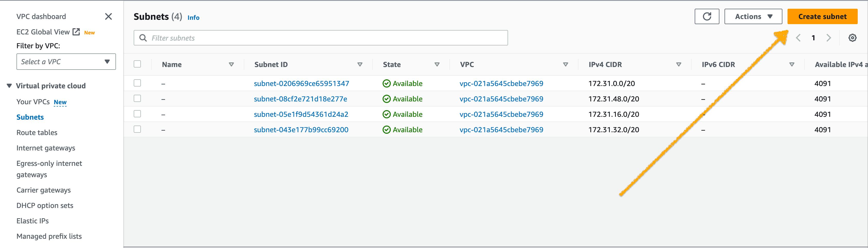Image resolution: width=868 pixels, height=248 pixels.
Task: Navigate to Route tables
Action: tap(37, 132)
